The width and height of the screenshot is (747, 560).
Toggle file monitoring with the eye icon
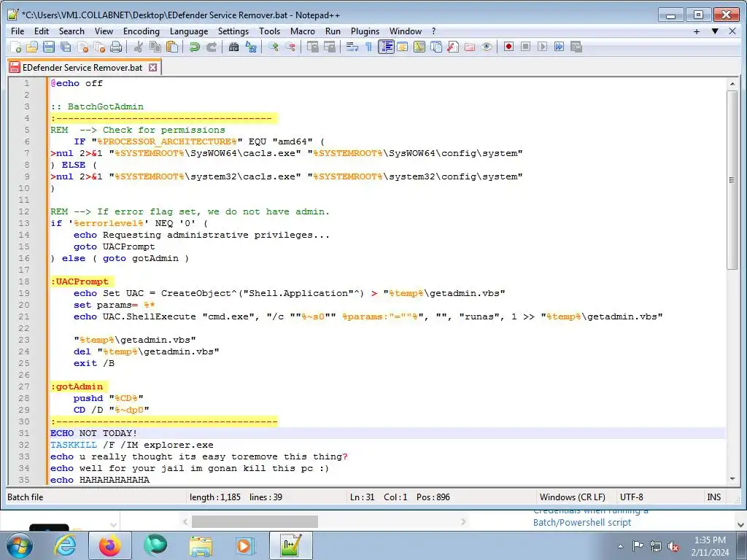point(487,47)
